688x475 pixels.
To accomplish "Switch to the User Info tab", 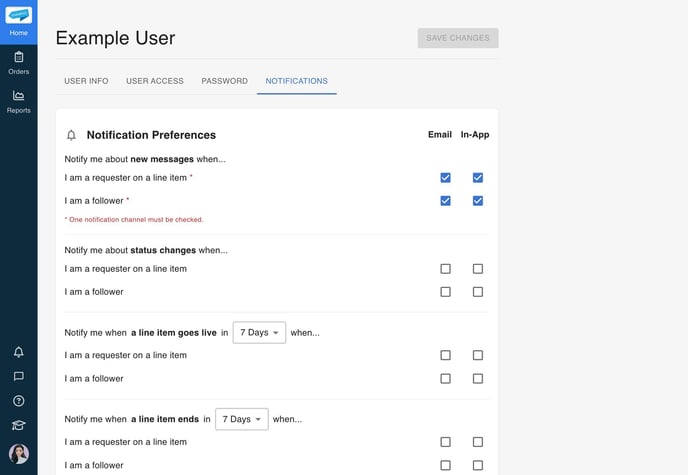I will pos(86,81).
